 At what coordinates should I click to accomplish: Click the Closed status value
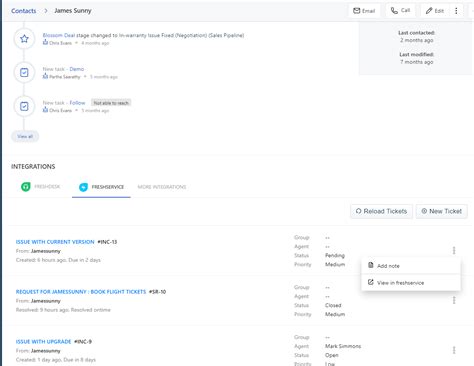tap(333, 305)
